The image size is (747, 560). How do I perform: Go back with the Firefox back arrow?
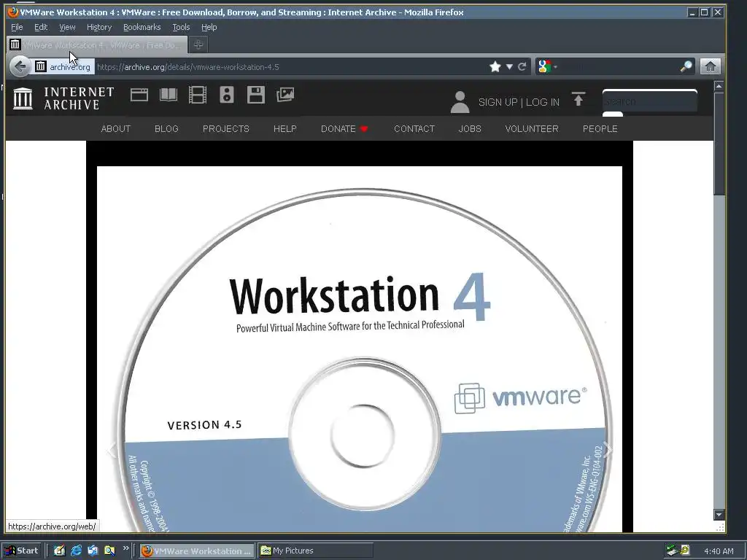[20, 66]
